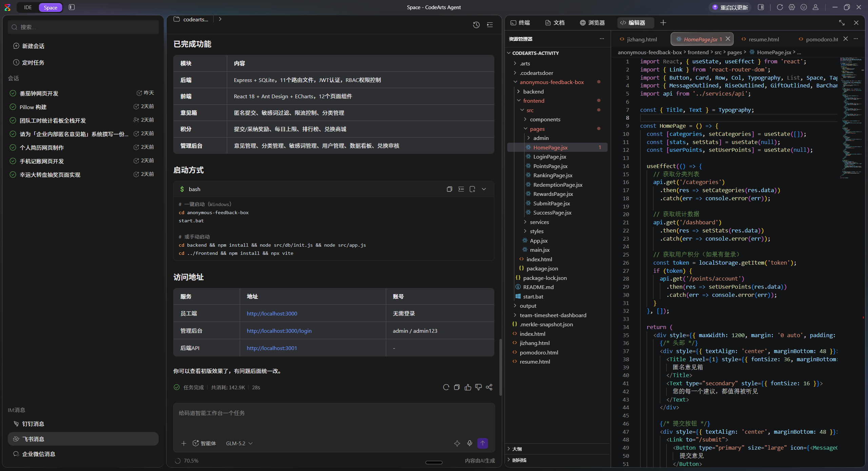Share the conversation icon

pos(489,387)
